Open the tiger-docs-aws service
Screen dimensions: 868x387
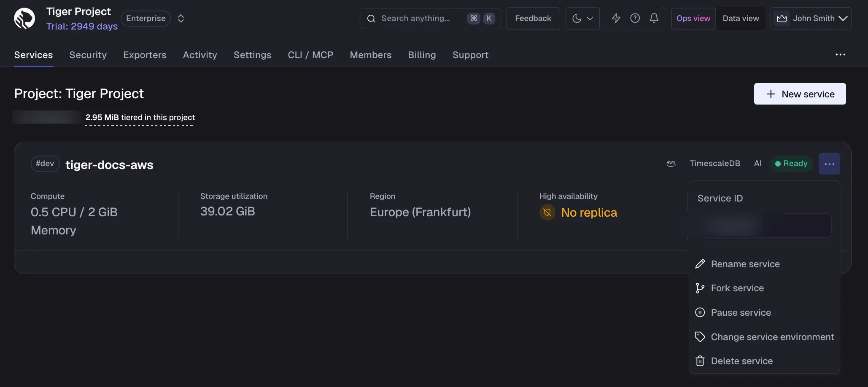point(109,165)
